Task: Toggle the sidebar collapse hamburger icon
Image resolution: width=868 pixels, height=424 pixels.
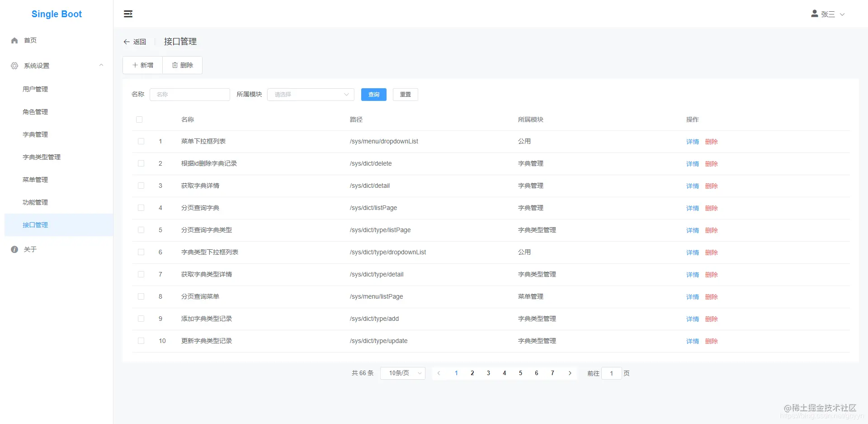Action: pos(128,14)
